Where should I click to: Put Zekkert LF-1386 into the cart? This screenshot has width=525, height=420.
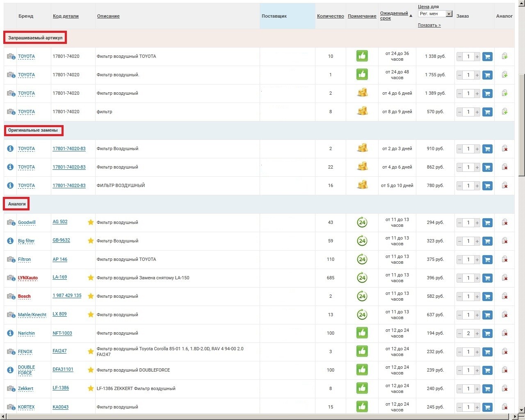[x=487, y=389]
